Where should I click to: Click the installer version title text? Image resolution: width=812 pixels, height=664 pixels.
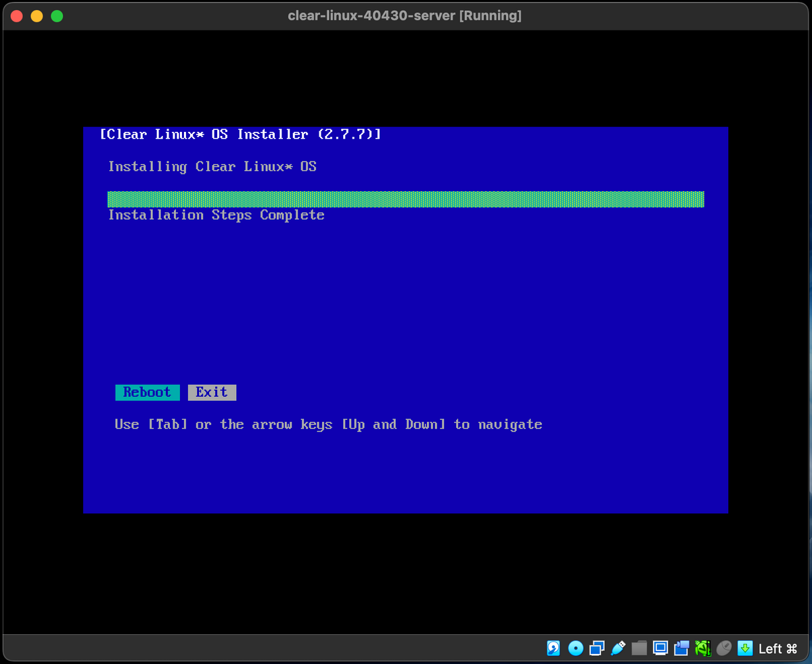coord(240,134)
